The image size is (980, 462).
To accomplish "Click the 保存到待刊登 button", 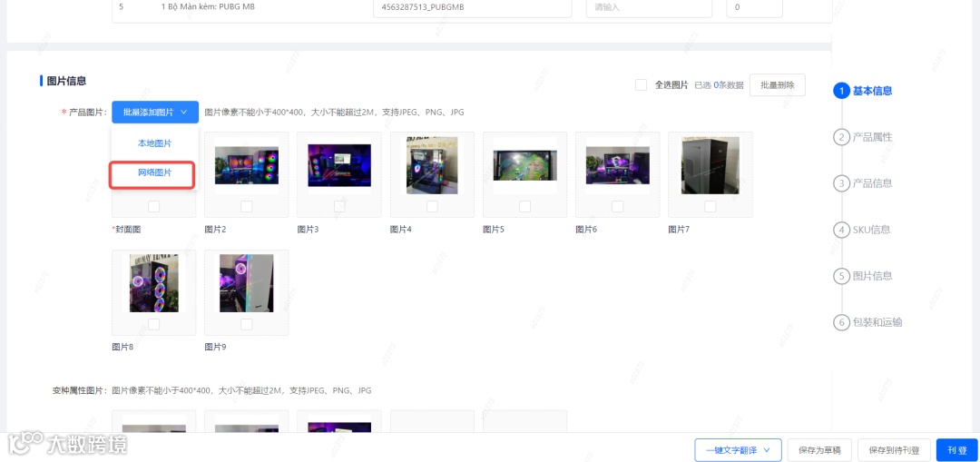I will coord(893,450).
